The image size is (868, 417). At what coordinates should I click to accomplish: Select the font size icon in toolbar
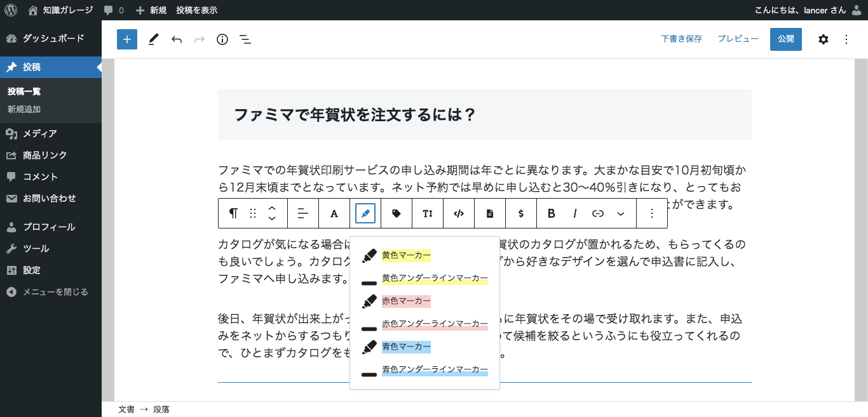(x=428, y=213)
